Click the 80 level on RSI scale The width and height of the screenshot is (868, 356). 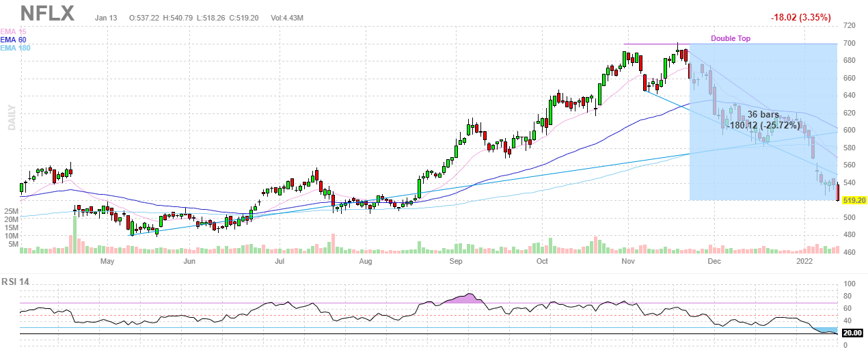pyautogui.click(x=847, y=296)
